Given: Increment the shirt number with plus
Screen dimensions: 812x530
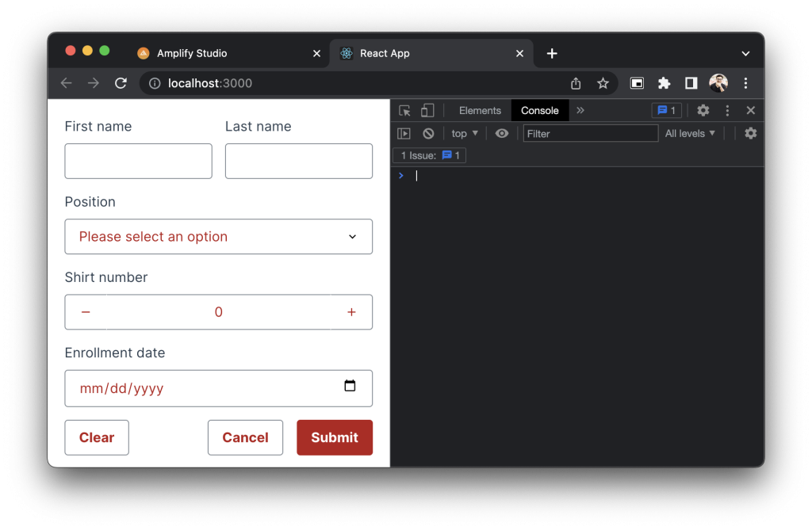Looking at the screenshot, I should pyautogui.click(x=351, y=311).
